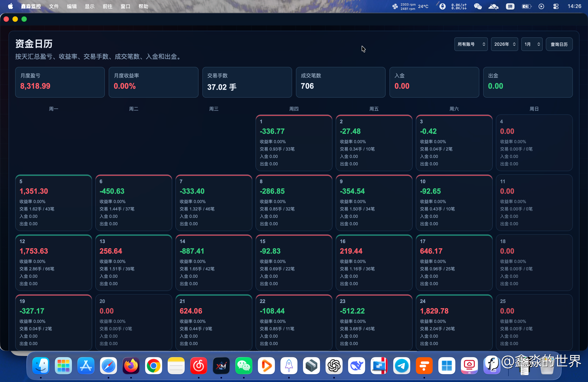Click the play circle menu bar icon
588x382 pixels.
[541, 6]
